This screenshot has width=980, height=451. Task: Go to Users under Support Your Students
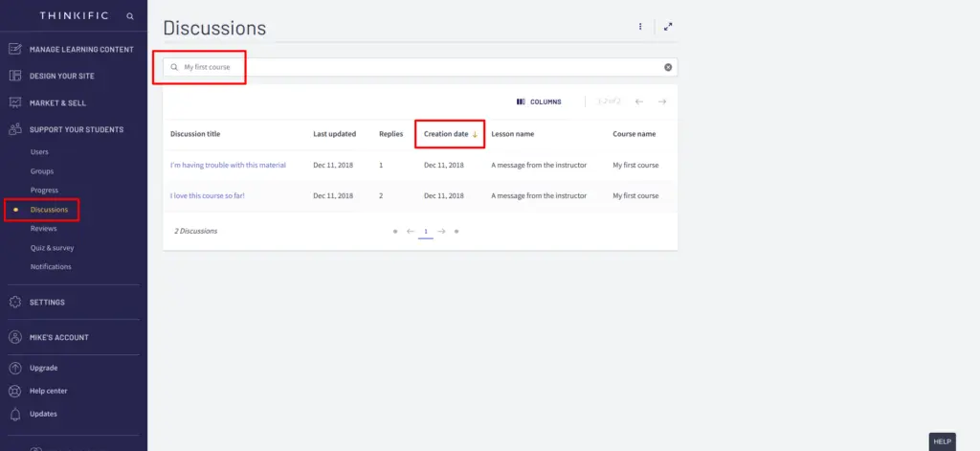[39, 151]
